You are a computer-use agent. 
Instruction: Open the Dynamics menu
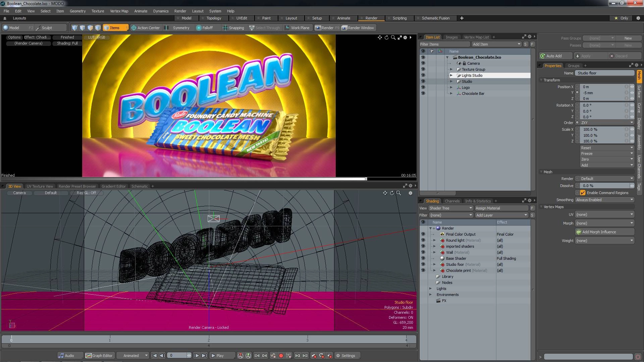[x=161, y=11]
